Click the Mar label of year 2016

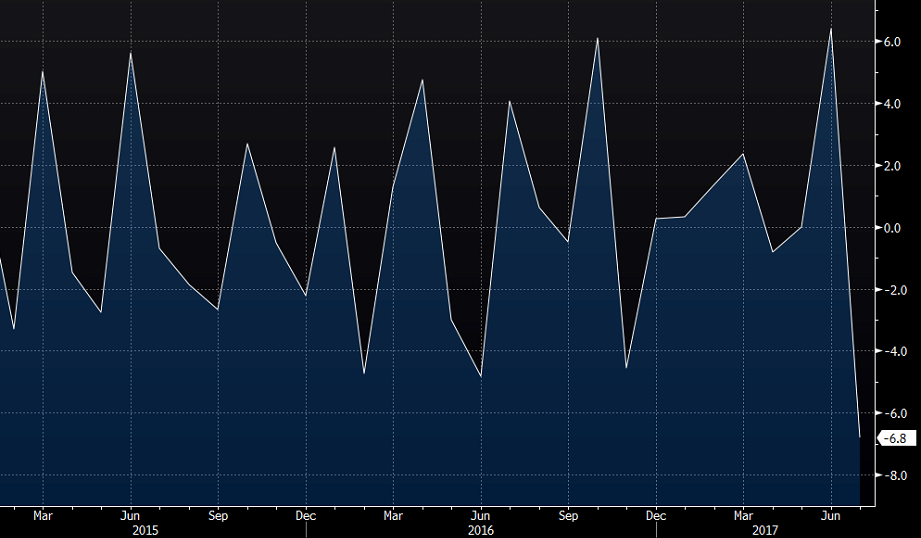point(393,516)
